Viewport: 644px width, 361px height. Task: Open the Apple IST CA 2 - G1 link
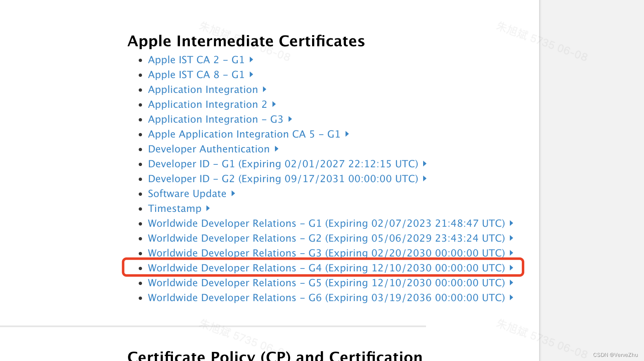(x=197, y=59)
